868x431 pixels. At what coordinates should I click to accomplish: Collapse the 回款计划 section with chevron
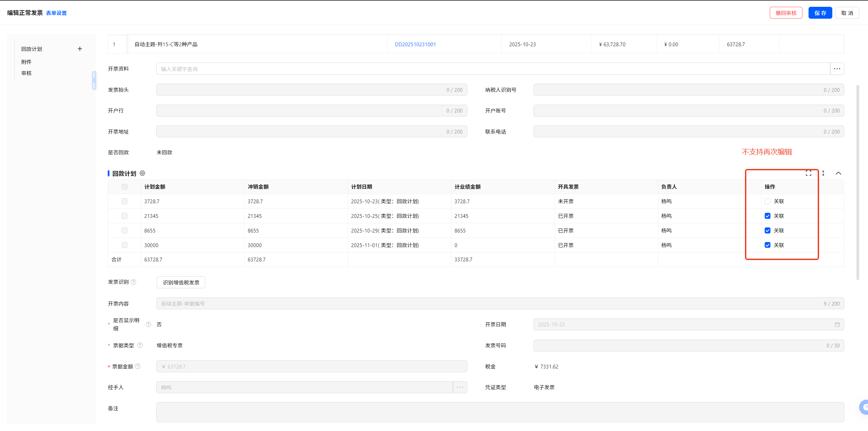[x=838, y=173]
